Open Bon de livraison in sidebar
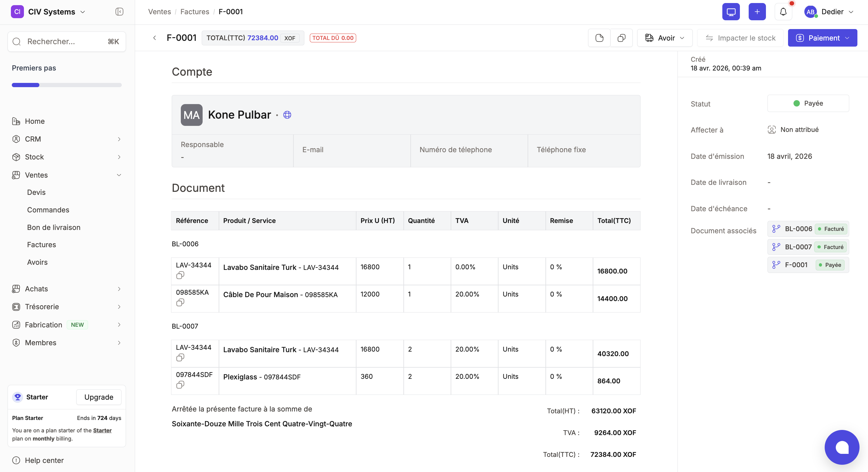Viewport: 868px width, 472px height. 54,227
